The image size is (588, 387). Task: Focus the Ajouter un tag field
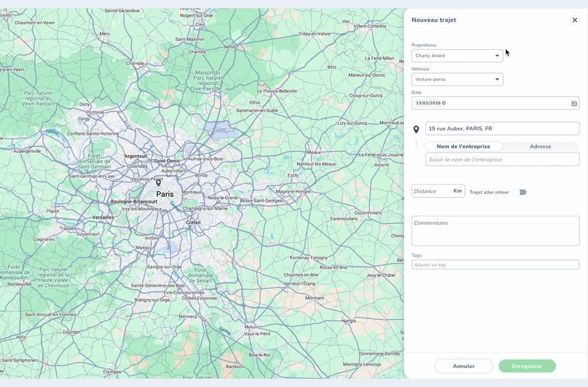click(x=495, y=265)
